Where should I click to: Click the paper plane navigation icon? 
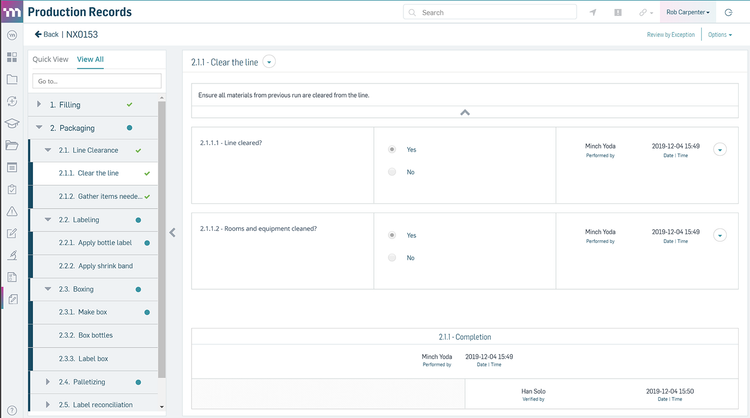click(x=593, y=13)
